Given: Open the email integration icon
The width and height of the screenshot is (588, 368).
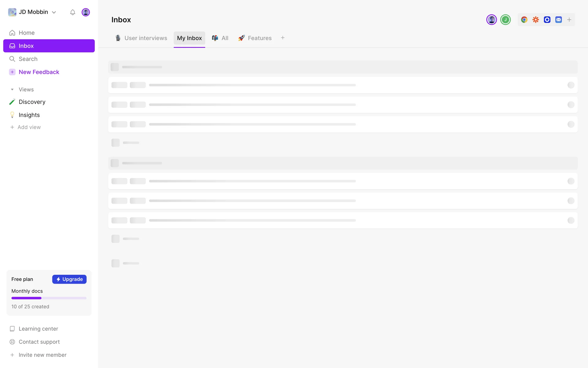Looking at the screenshot, I should tap(559, 20).
